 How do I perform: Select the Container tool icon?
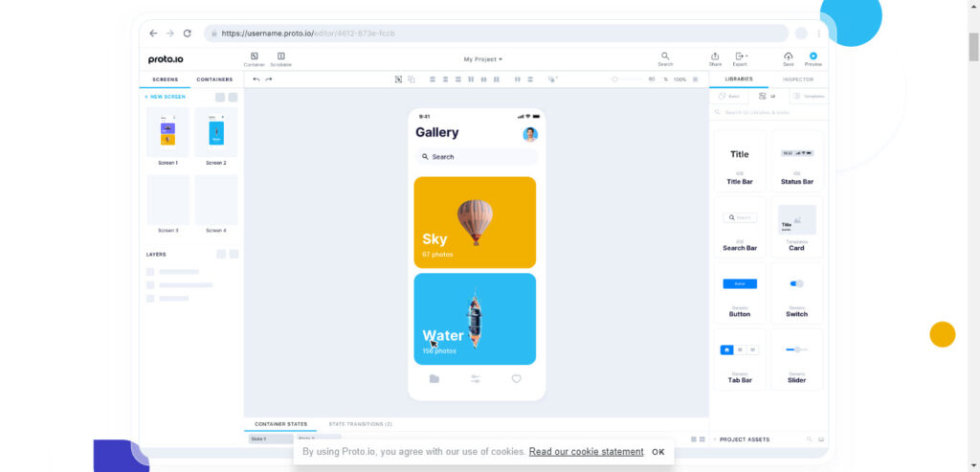(x=255, y=56)
